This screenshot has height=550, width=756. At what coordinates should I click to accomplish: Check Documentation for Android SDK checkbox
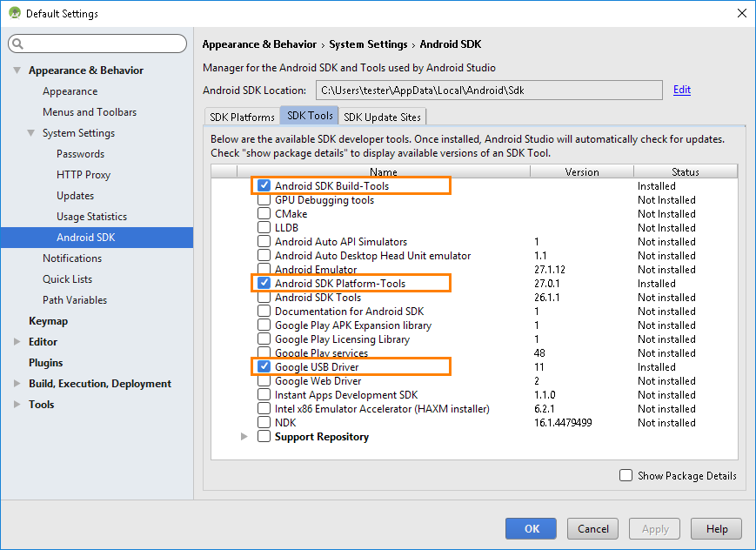click(x=264, y=312)
